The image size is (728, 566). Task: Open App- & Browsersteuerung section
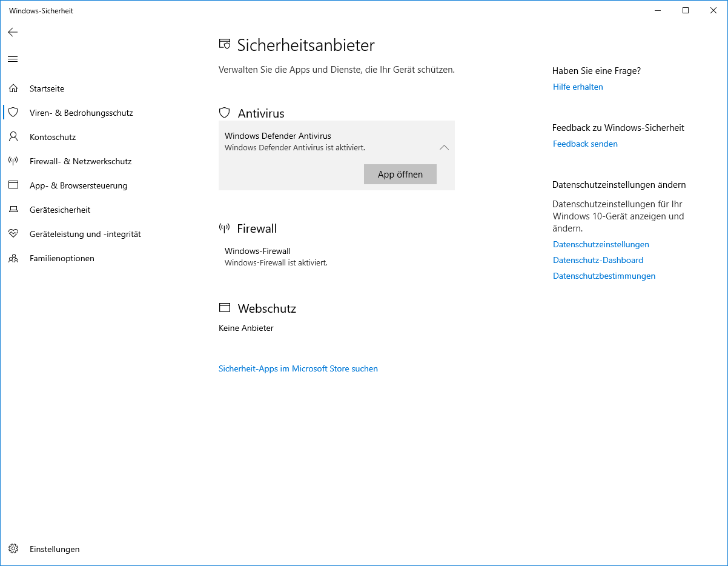pyautogui.click(x=78, y=185)
